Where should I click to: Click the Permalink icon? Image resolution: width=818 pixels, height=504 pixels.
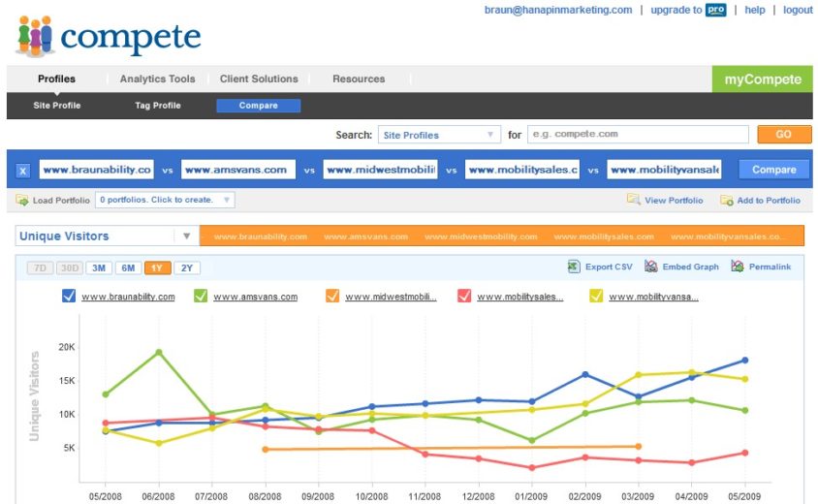point(738,267)
